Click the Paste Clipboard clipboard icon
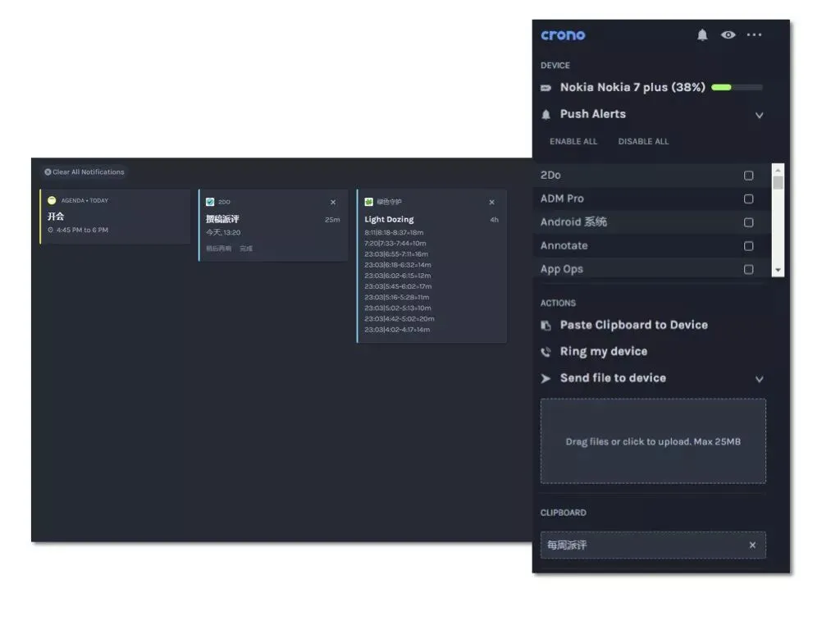This screenshot has width=840, height=630. (x=546, y=326)
